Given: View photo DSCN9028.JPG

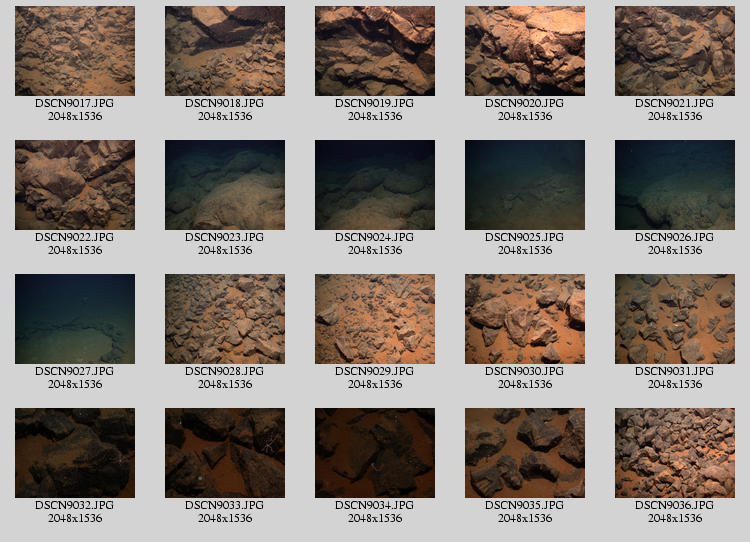Looking at the screenshot, I should pos(225,319).
